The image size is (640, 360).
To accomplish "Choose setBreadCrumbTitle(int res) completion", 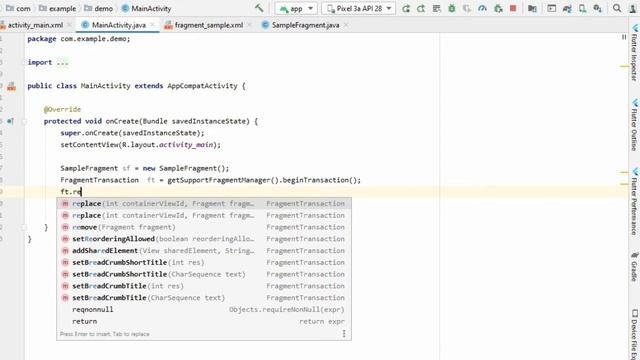I will click(204, 286).
